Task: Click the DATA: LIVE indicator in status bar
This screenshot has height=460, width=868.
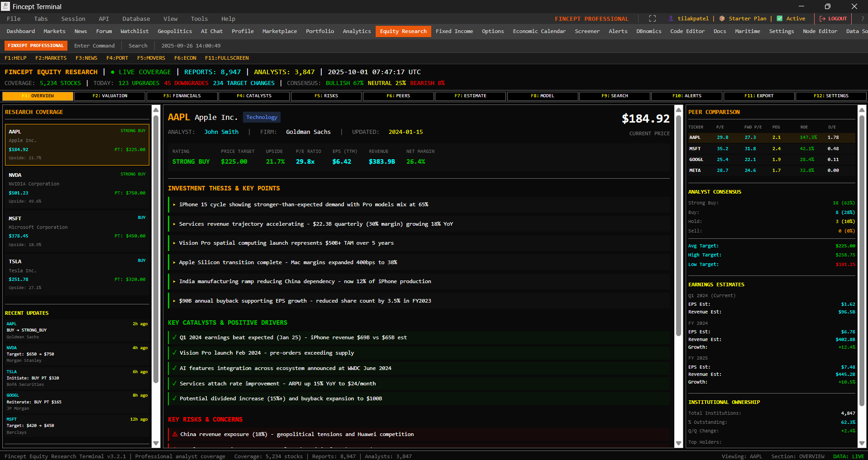Action: click(848, 456)
